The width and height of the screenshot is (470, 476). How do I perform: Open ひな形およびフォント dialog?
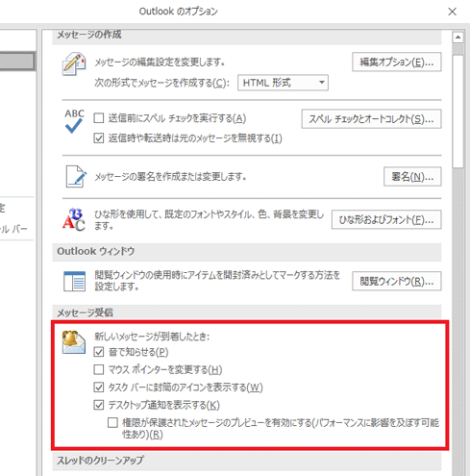(386, 219)
